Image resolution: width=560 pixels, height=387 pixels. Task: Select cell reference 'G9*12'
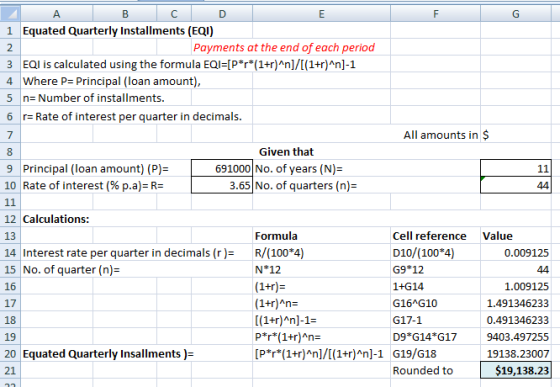pos(408,269)
